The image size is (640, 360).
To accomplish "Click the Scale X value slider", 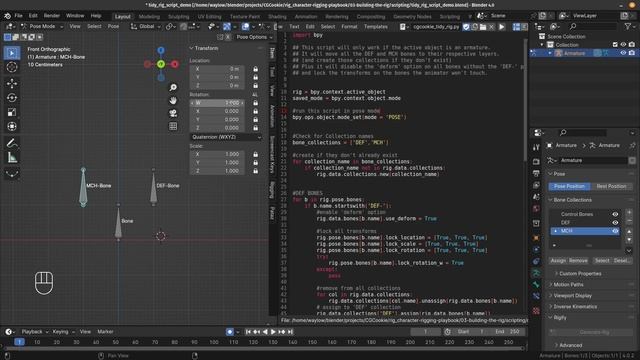I will point(217,154).
